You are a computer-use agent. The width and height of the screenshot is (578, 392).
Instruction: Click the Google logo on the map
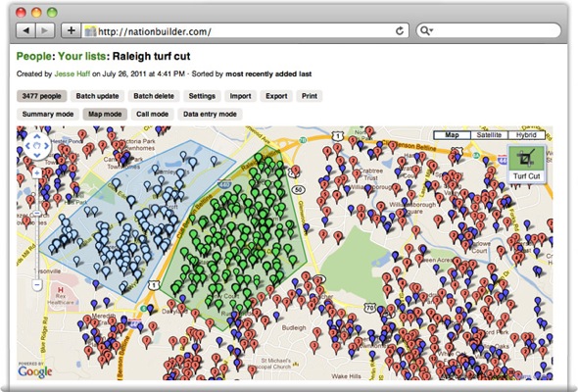(35, 371)
